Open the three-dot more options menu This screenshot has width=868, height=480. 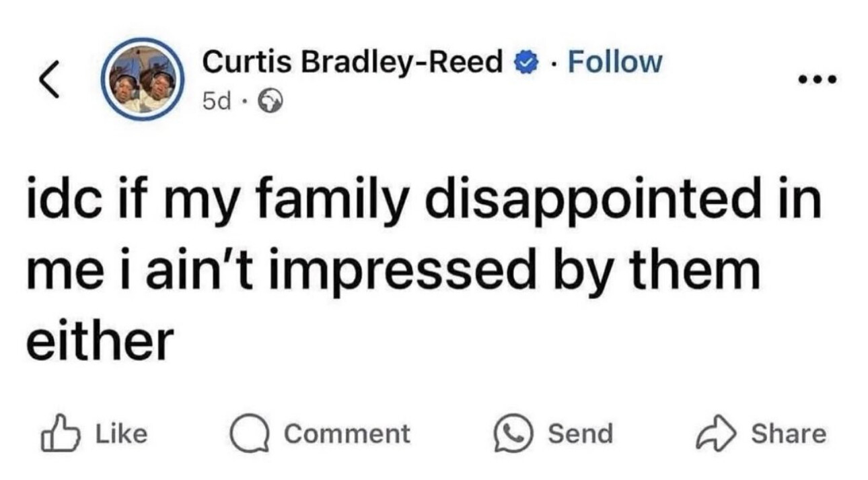817,79
